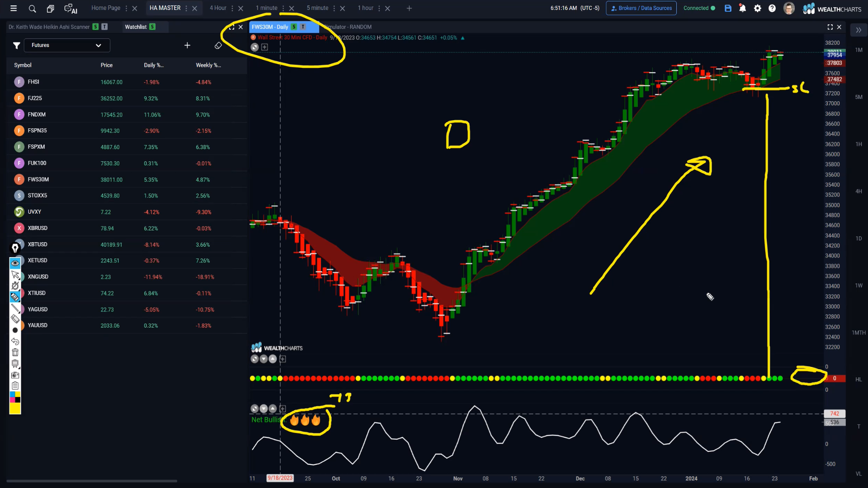The width and height of the screenshot is (868, 488).
Task: Add a symbol with the watchlist plus icon
Action: (x=187, y=45)
